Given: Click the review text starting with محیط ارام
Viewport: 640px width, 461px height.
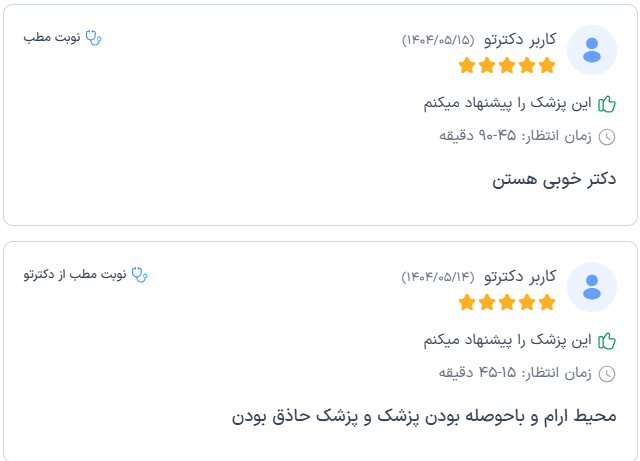Looking at the screenshot, I should [x=424, y=416].
